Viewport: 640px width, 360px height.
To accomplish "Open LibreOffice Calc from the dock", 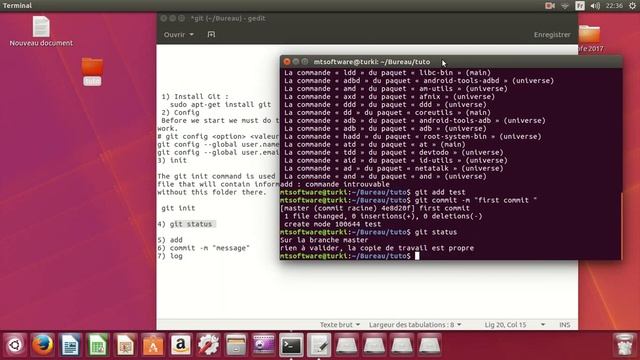I will point(98,345).
